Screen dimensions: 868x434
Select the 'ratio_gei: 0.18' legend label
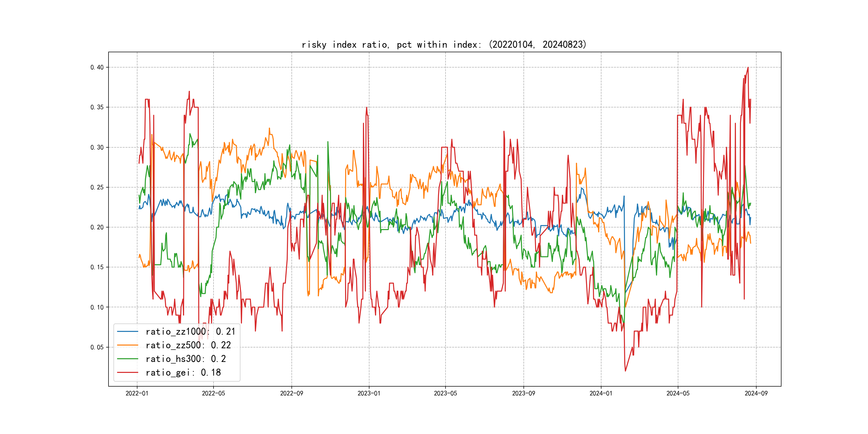pyautogui.click(x=183, y=372)
